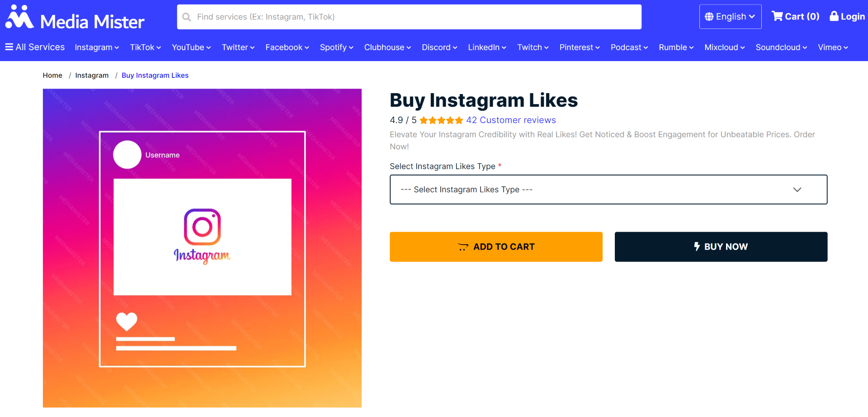Click the Login padlock icon
The width and height of the screenshot is (868, 417).
[x=834, y=16]
